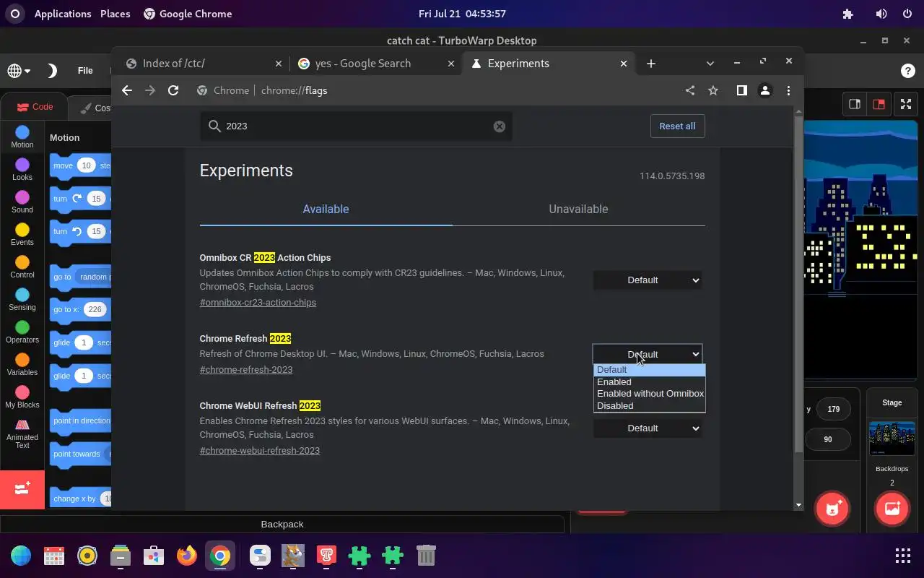The width and height of the screenshot is (924, 578).
Task: Open system volume control
Action: [881, 14]
